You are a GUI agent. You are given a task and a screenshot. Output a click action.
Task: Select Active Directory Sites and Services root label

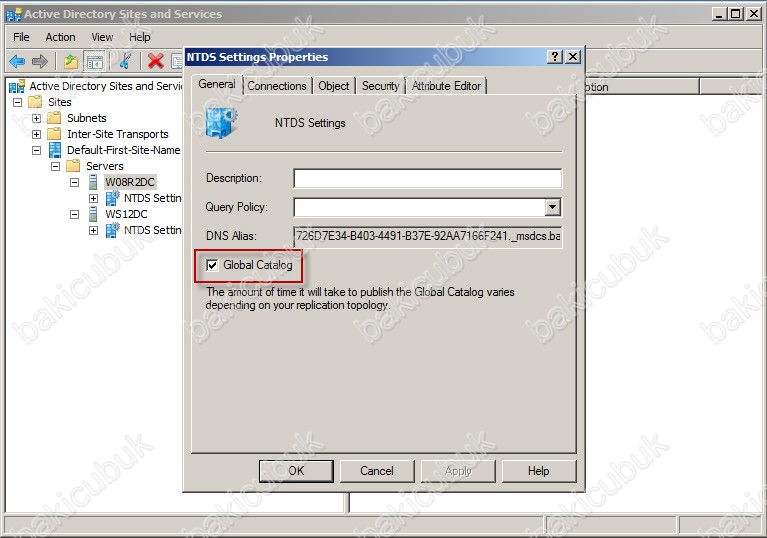pos(105,86)
